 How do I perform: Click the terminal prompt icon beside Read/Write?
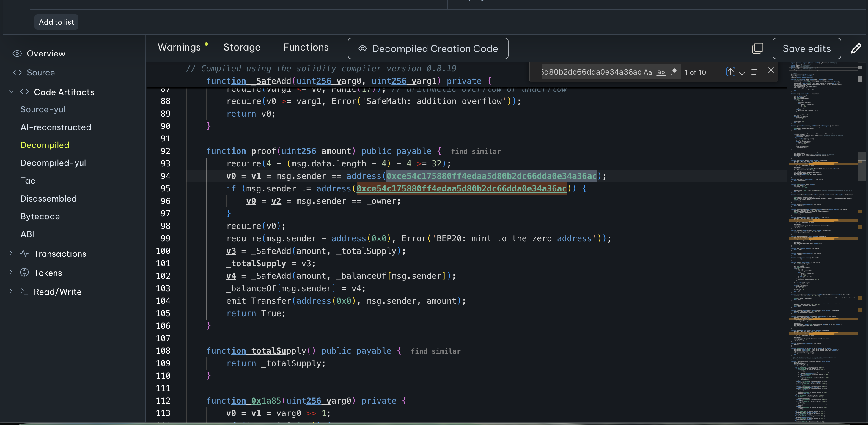(x=24, y=291)
